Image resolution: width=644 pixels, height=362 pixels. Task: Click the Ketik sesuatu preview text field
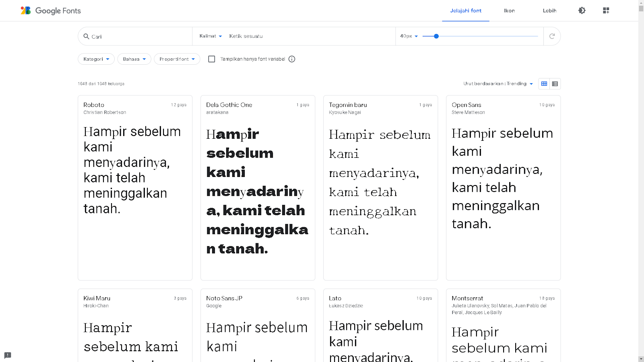tap(310, 36)
